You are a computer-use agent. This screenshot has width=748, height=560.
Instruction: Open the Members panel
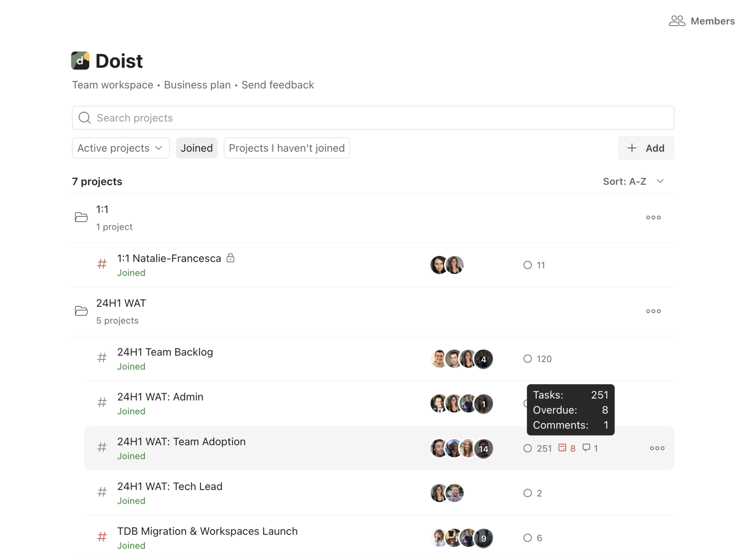pyautogui.click(x=702, y=21)
